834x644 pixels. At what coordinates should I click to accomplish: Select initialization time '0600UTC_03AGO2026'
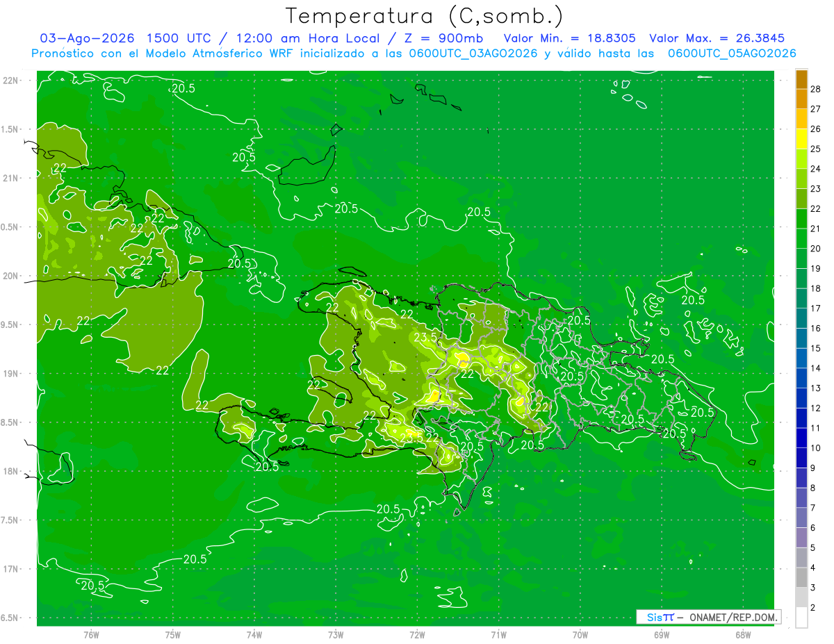point(473,53)
